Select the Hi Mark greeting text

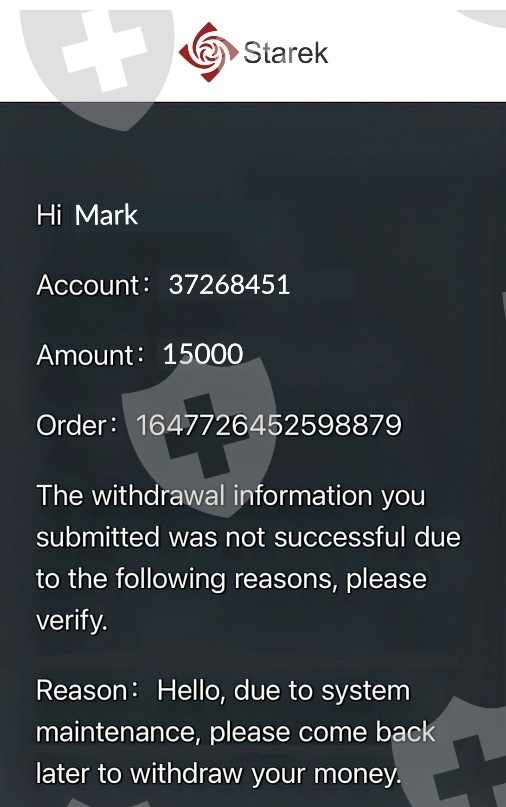pyautogui.click(x=87, y=215)
